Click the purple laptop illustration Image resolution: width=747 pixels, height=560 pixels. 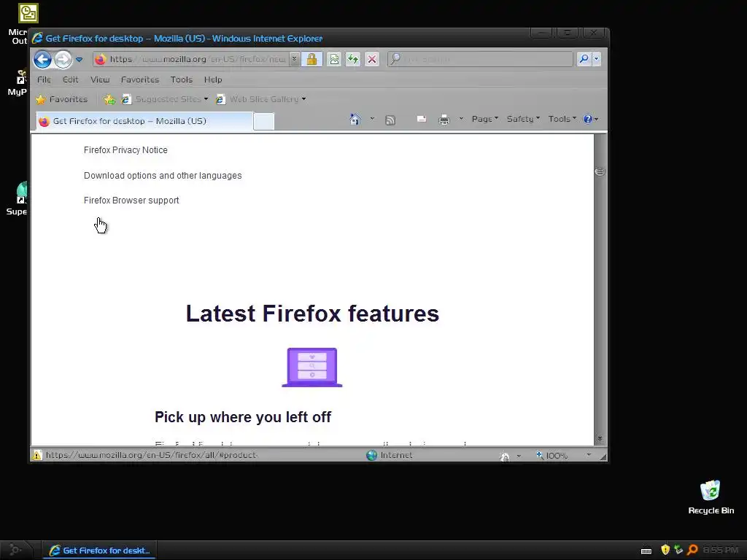click(x=312, y=367)
